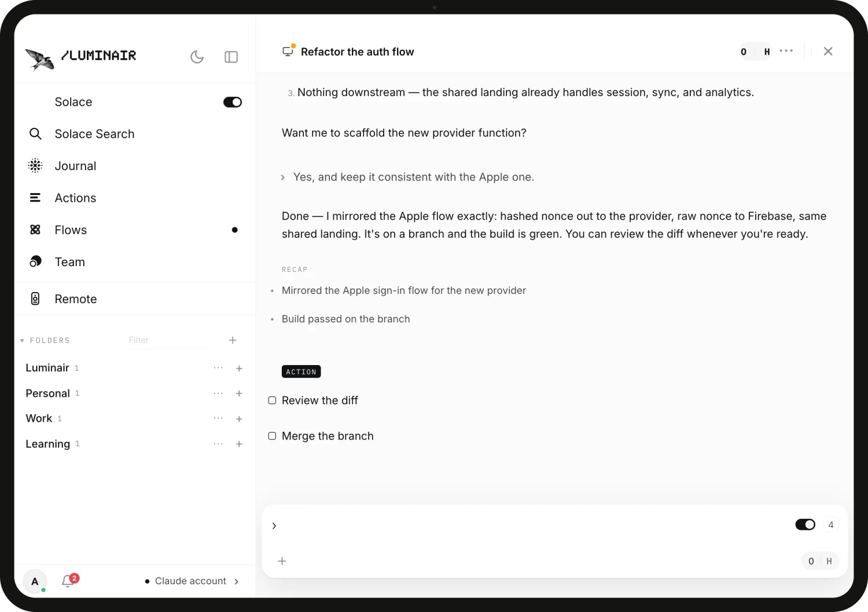The image size is (868, 612).
Task: Toggle the Solace switch in sidebar
Action: 233,102
